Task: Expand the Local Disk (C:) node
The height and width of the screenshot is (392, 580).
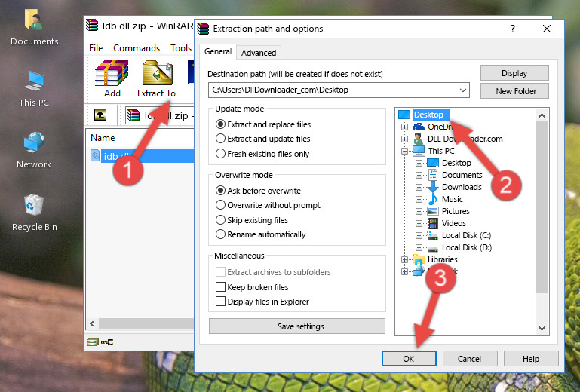Action: click(419, 235)
